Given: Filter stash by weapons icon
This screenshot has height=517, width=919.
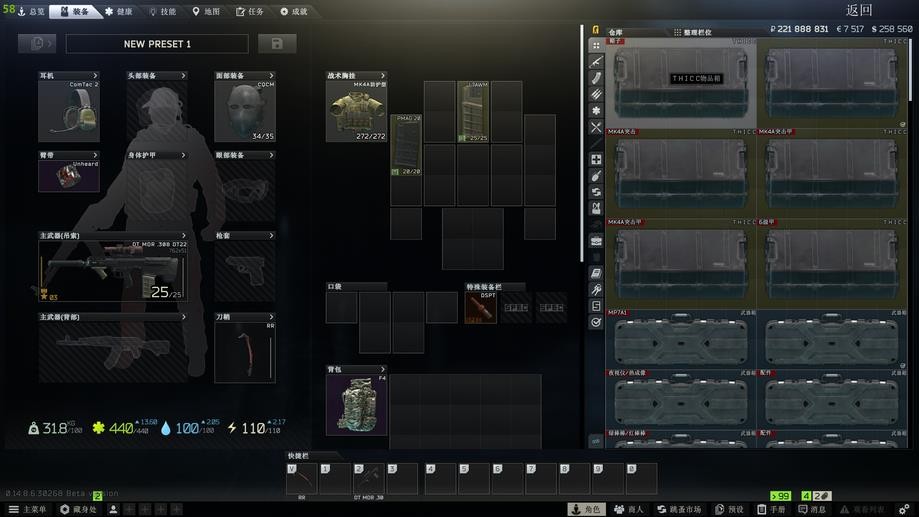Looking at the screenshot, I should tap(596, 62).
